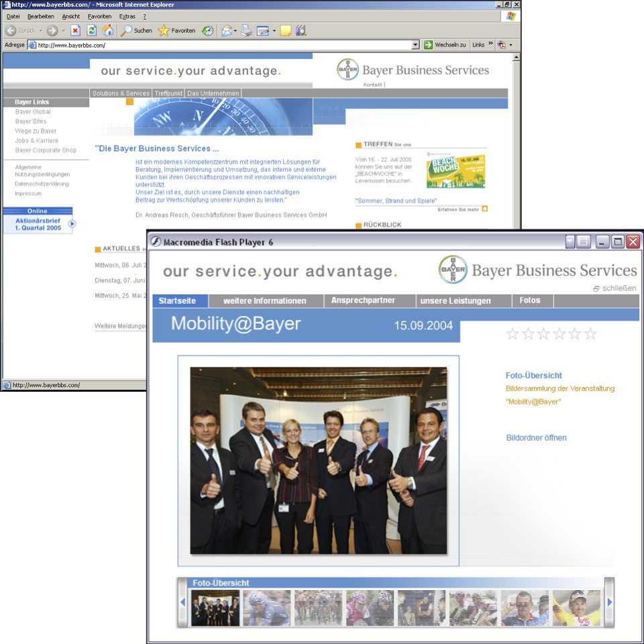Click the edit page icon in the IE toolbar
Screen dimensions: 644x644
pyautogui.click(x=263, y=30)
